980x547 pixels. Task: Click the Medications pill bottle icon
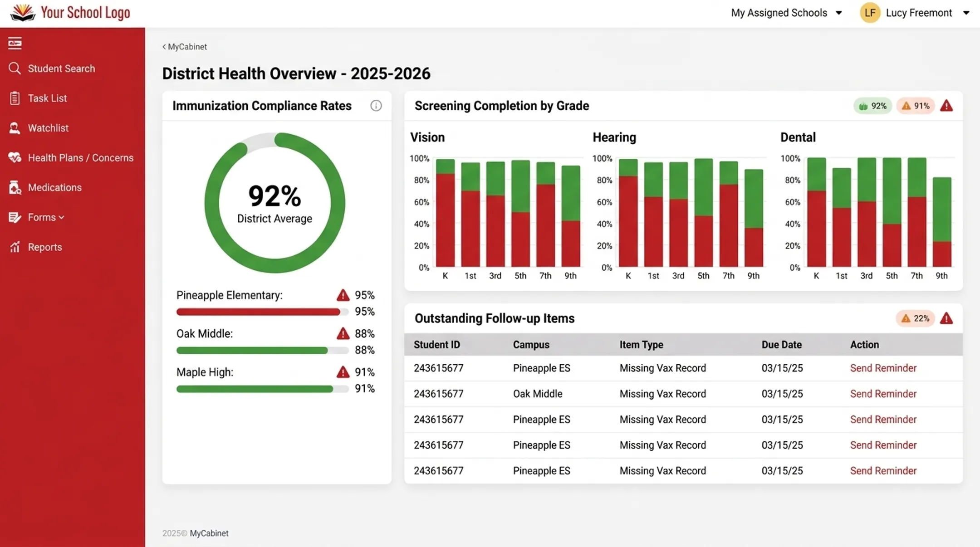pyautogui.click(x=15, y=187)
